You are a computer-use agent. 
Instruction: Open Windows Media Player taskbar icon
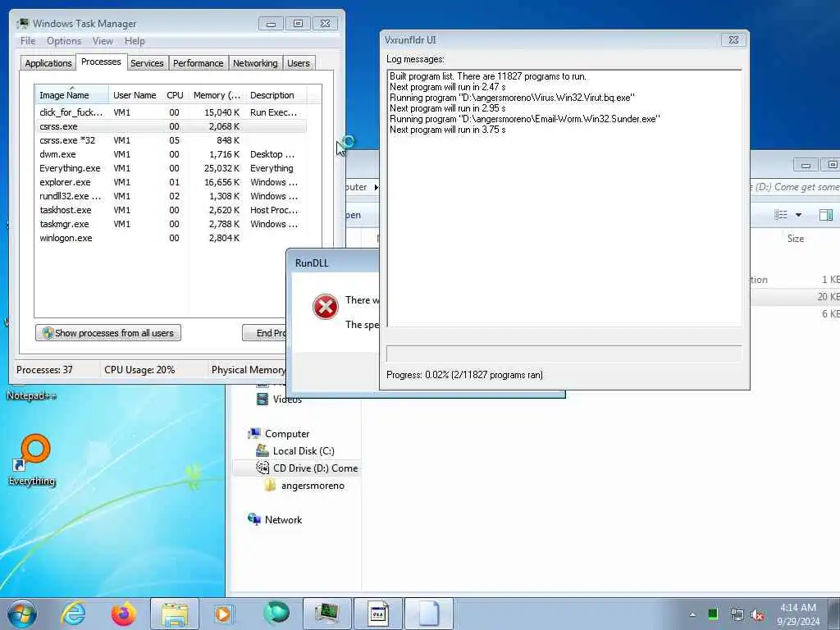[x=223, y=614]
